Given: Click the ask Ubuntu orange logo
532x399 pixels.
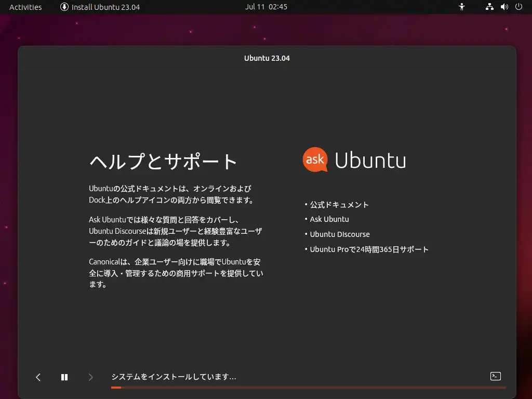Looking at the screenshot, I should (x=315, y=159).
